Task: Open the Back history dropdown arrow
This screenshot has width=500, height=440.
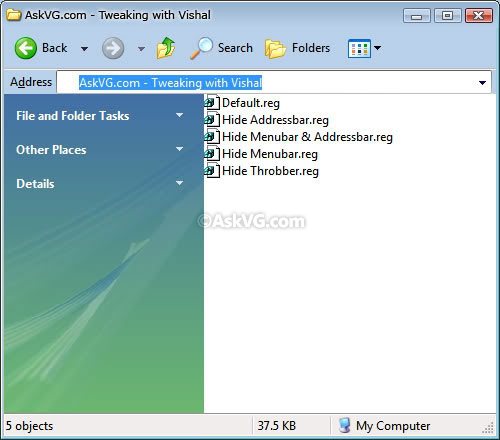Action: (x=84, y=49)
